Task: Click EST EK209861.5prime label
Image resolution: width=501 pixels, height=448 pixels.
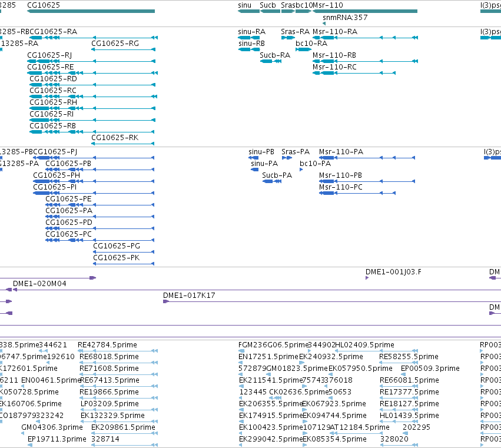Action: click(x=123, y=427)
